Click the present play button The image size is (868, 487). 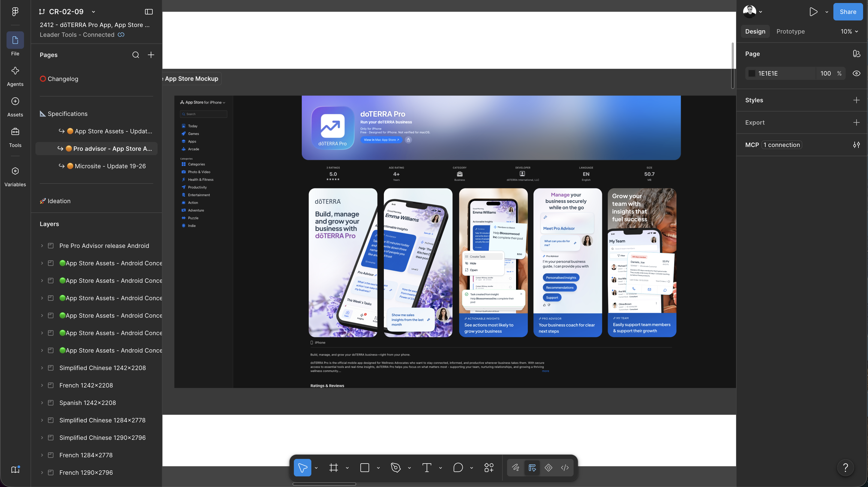point(813,12)
